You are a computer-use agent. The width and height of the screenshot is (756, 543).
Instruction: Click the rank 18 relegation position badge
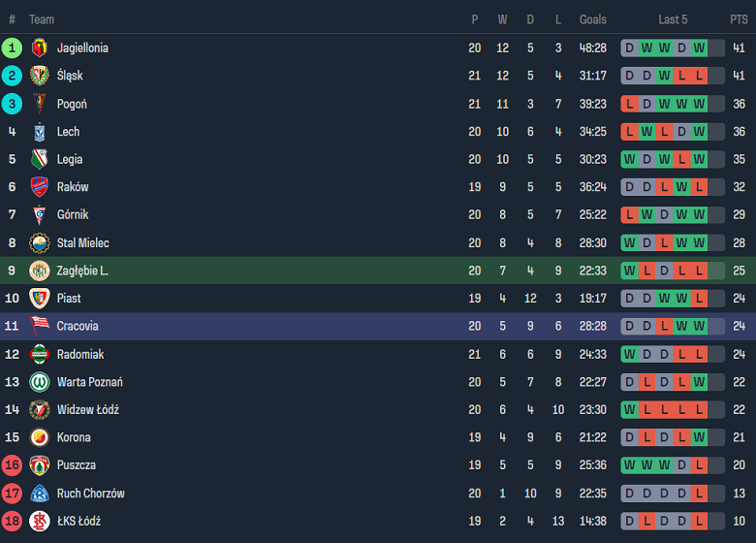[x=12, y=521]
